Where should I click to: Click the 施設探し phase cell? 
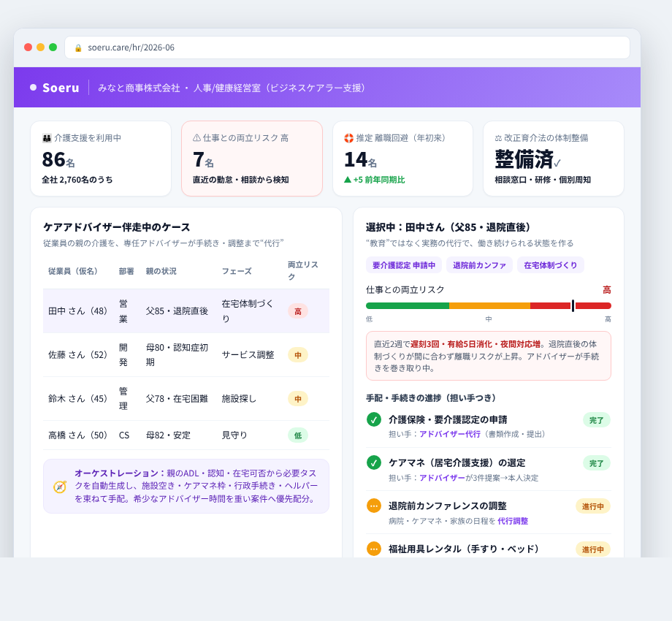pyautogui.click(x=239, y=399)
